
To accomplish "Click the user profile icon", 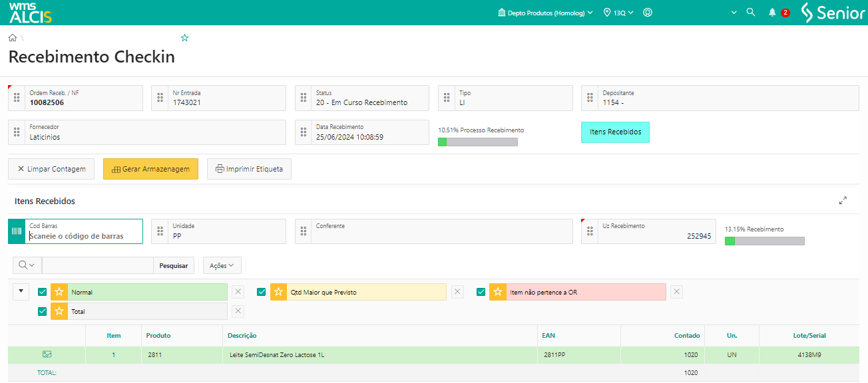I will [648, 13].
